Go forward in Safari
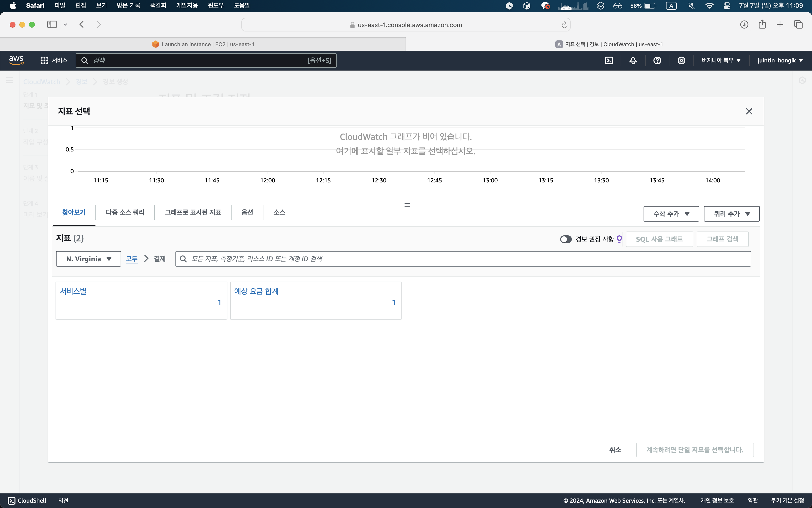812x508 pixels. point(99,24)
